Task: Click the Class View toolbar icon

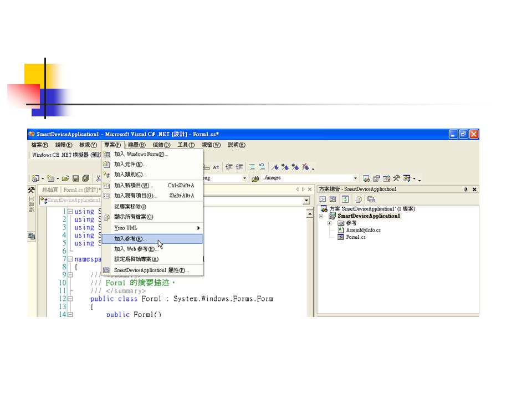Action: (407, 178)
